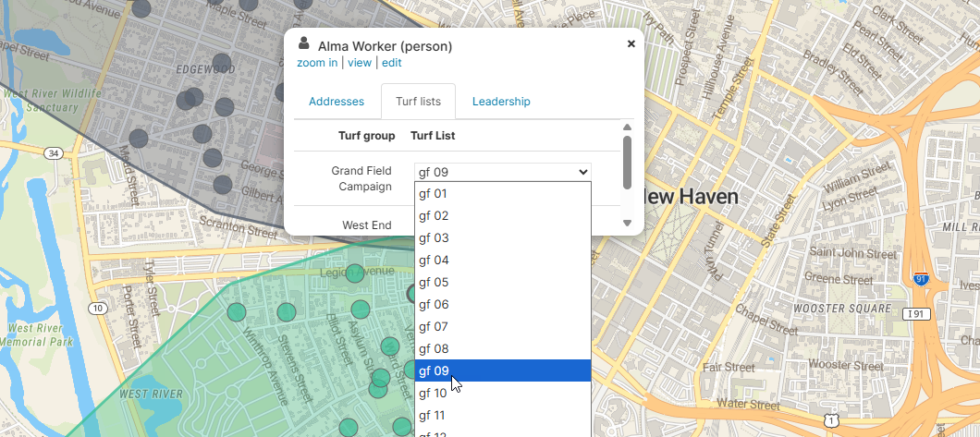Open the view link for Alma Worker
Image resolution: width=980 pixels, height=437 pixels.
coord(360,63)
